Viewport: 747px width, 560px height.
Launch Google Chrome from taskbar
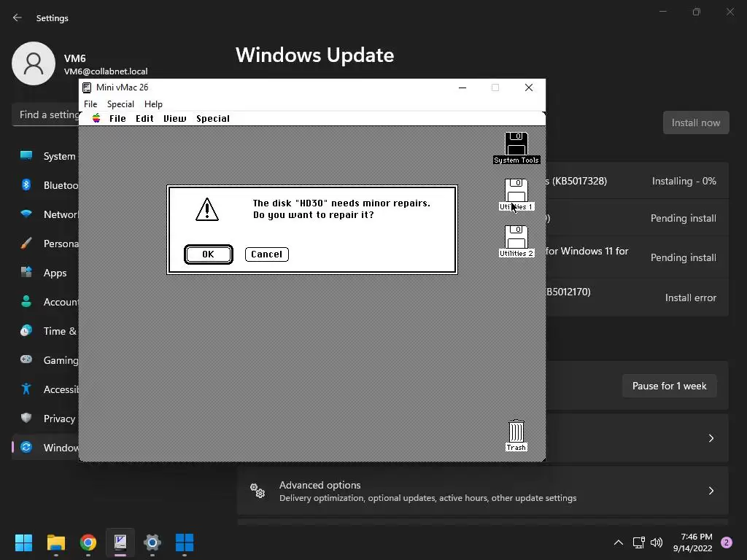pos(88,542)
